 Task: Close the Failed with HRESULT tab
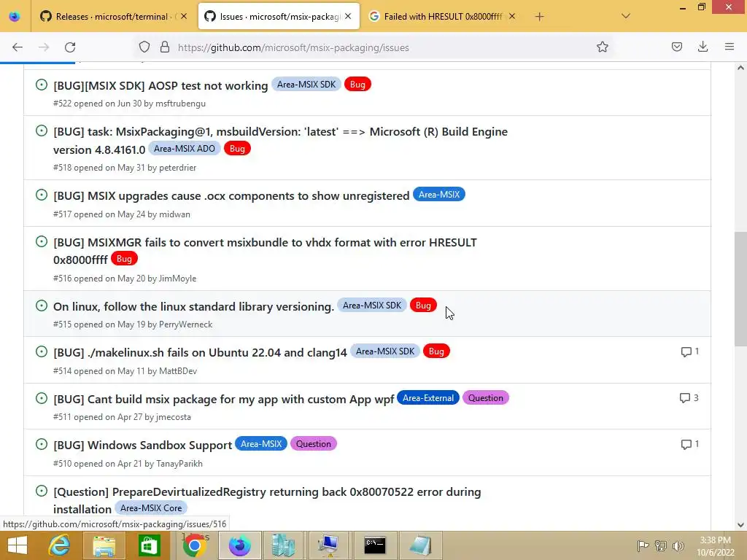pyautogui.click(x=512, y=16)
